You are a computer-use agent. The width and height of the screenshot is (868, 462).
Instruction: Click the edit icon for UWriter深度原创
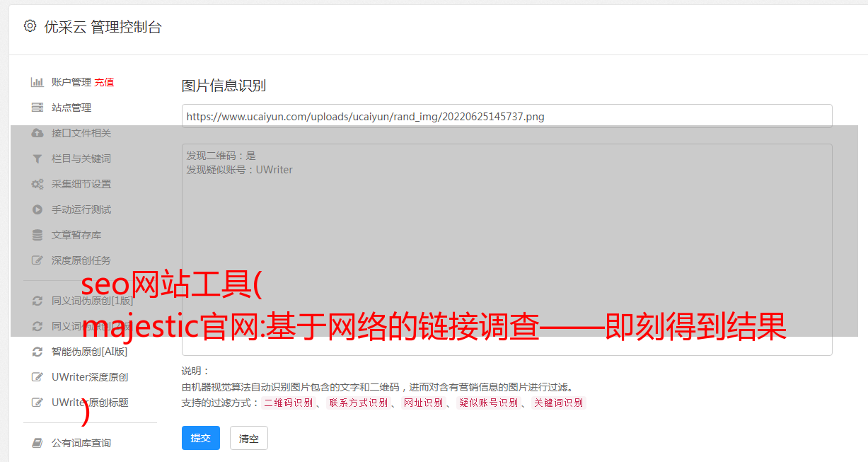click(37, 377)
